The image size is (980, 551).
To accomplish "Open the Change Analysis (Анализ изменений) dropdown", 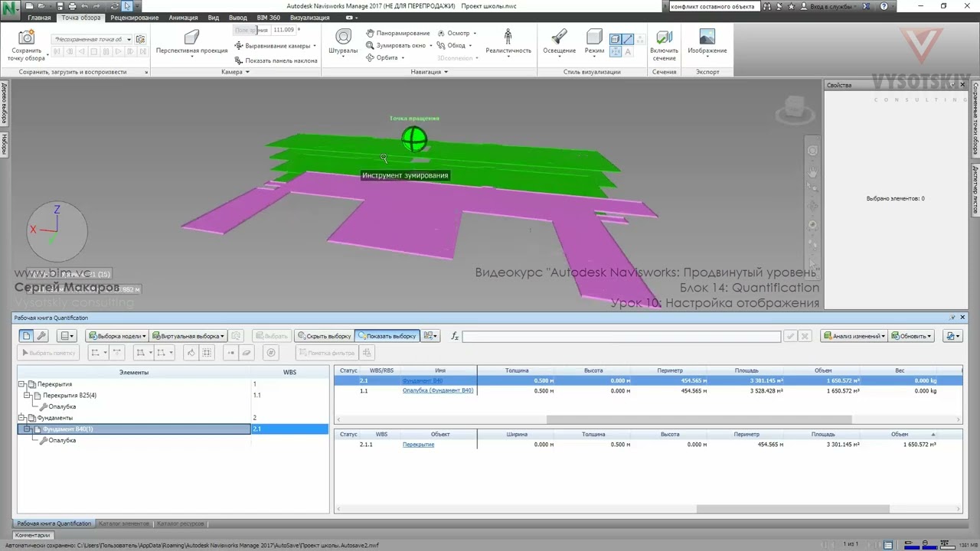I will [854, 336].
